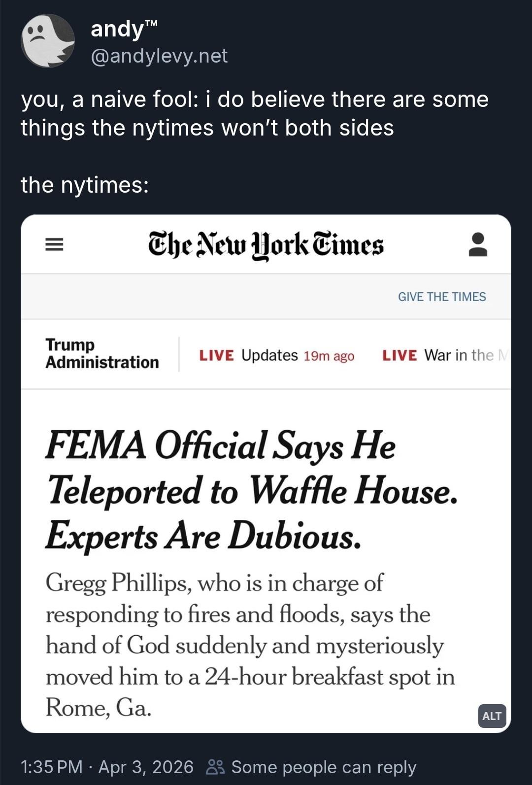Click The New York Times logo
The width and height of the screenshot is (532, 785).
266,245
